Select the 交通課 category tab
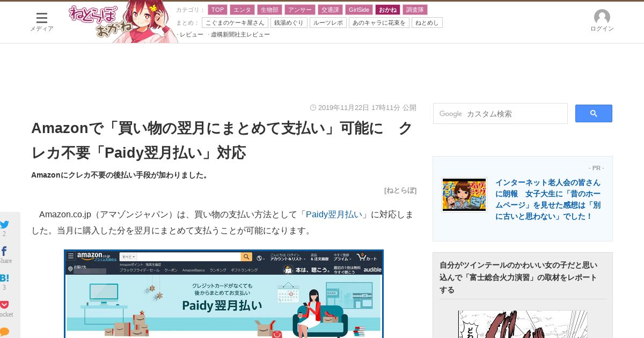Screen dimensions: 644x338 [x=330, y=10]
